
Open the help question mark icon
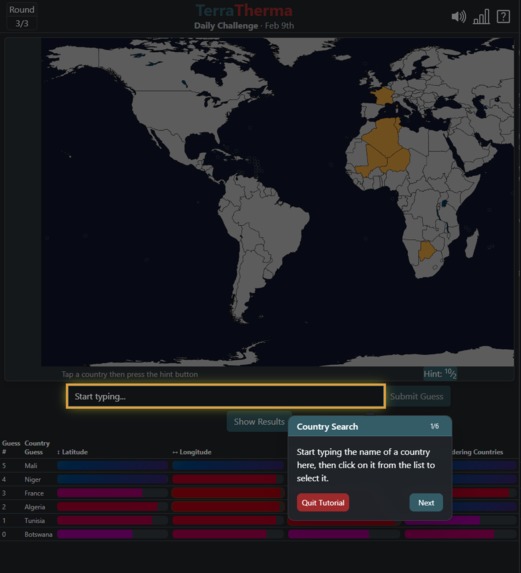tap(503, 16)
